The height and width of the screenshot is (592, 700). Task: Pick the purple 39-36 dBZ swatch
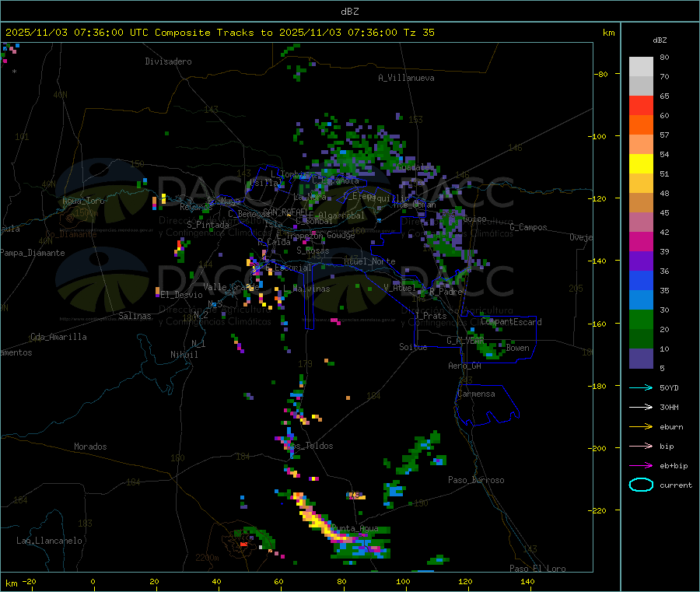point(641,261)
